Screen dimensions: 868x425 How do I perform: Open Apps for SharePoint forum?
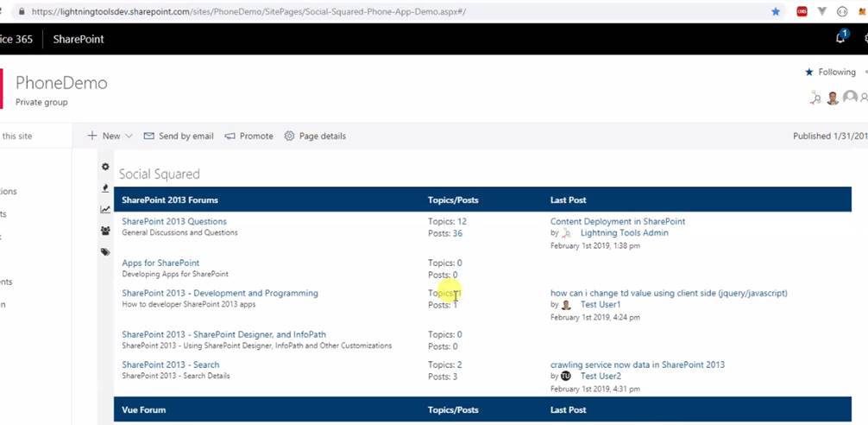coord(160,263)
